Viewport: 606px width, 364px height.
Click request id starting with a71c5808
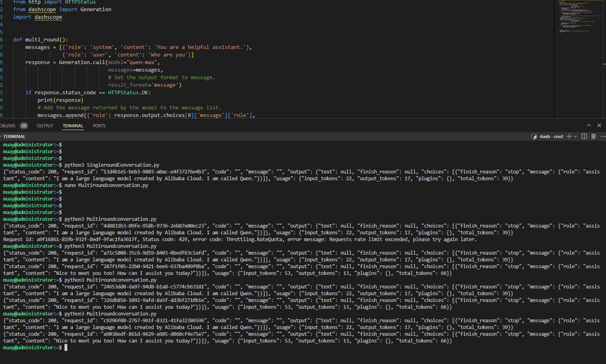(x=154, y=253)
